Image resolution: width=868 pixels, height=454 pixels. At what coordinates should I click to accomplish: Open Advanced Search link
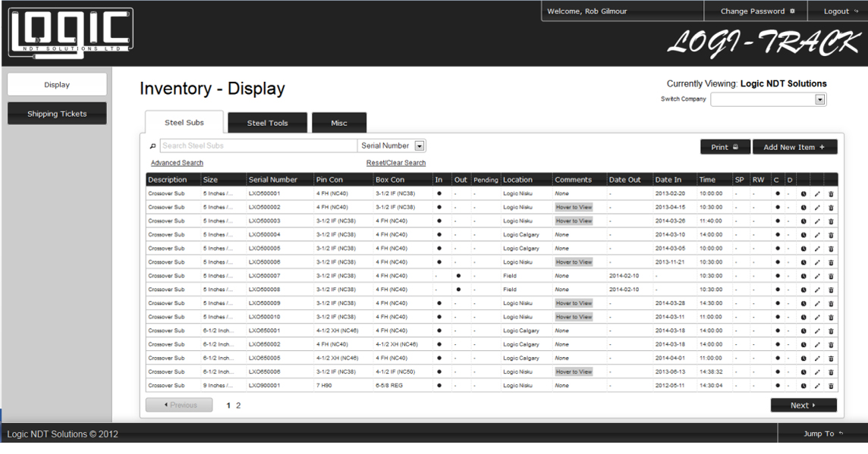click(x=177, y=163)
